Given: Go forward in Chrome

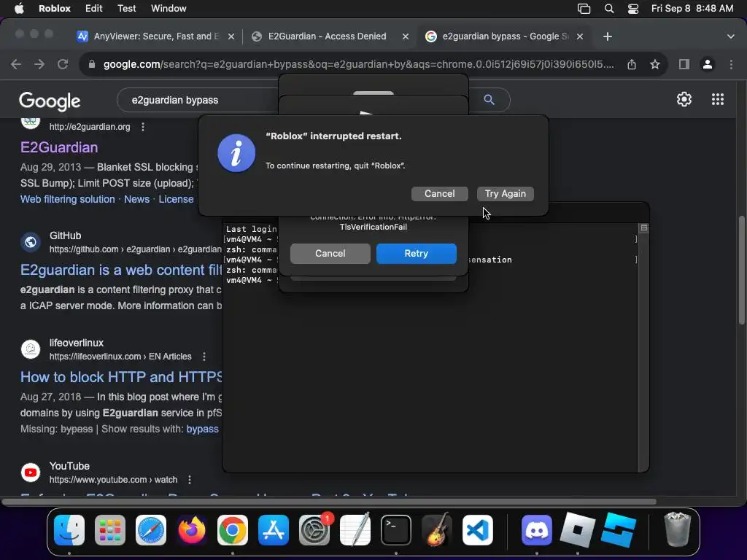Looking at the screenshot, I should point(39,64).
